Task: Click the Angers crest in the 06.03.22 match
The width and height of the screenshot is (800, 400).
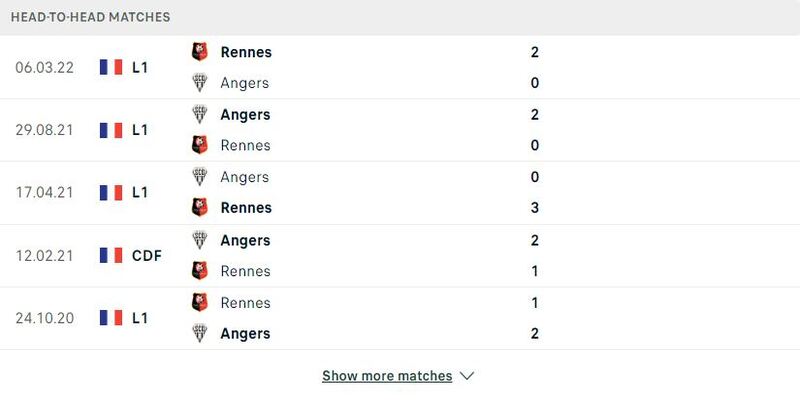Action: point(199,83)
